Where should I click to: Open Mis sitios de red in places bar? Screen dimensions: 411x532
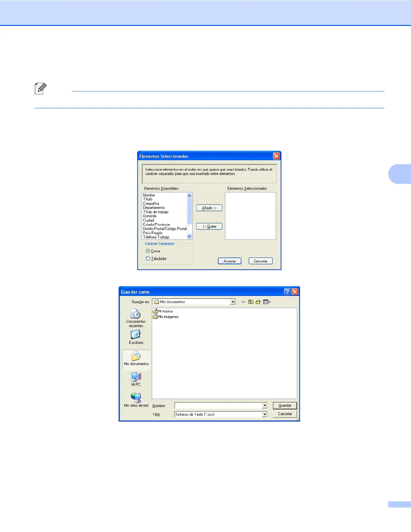pos(136,400)
